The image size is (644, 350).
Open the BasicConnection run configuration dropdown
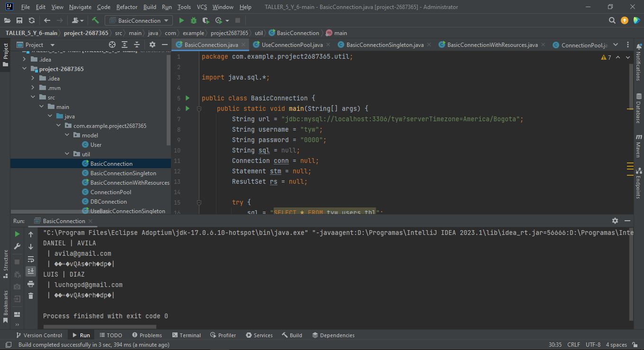coord(138,20)
